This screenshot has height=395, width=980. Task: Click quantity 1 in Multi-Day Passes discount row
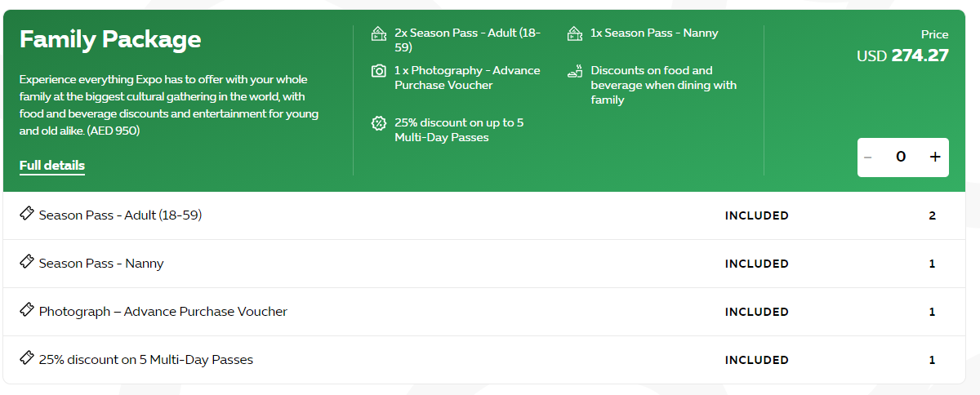point(932,360)
